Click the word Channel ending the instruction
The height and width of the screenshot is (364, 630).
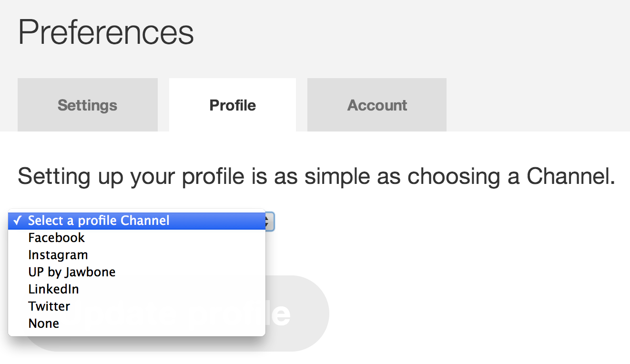[571, 176]
